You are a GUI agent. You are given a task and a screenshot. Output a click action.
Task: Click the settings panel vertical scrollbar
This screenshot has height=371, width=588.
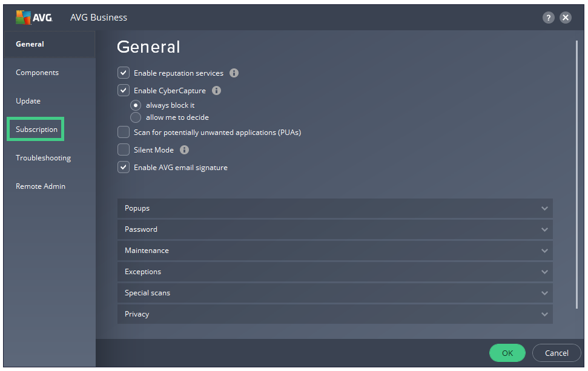click(x=576, y=175)
